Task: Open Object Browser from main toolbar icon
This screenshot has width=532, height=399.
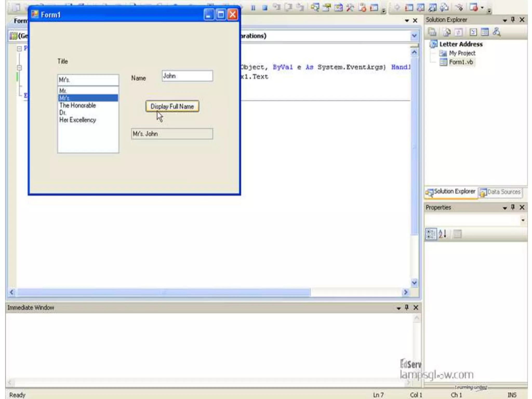Action: click(x=338, y=8)
